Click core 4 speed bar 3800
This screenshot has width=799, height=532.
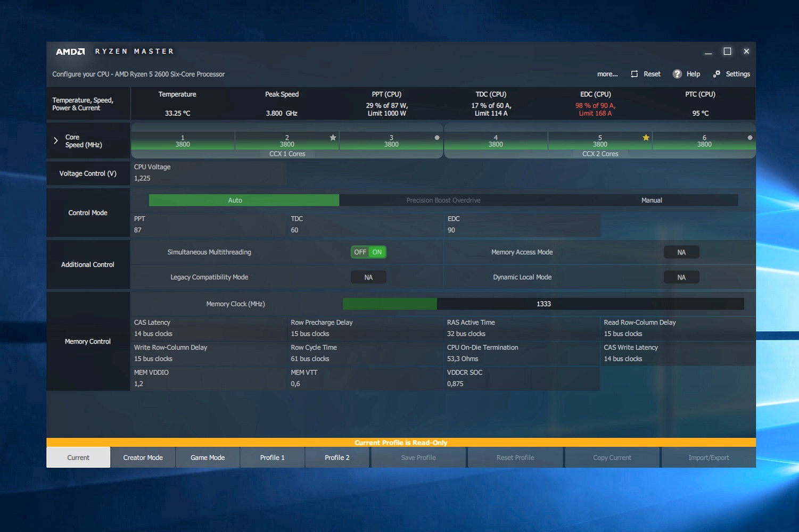[496, 141]
